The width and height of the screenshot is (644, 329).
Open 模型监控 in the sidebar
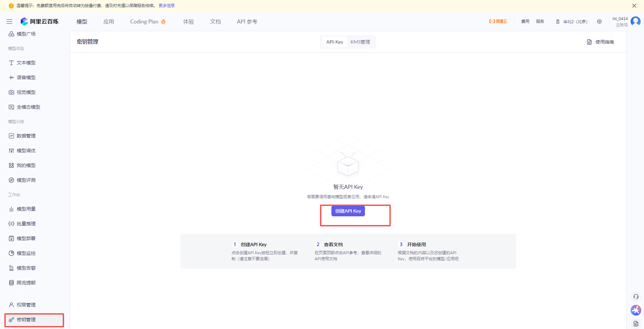(x=22, y=253)
